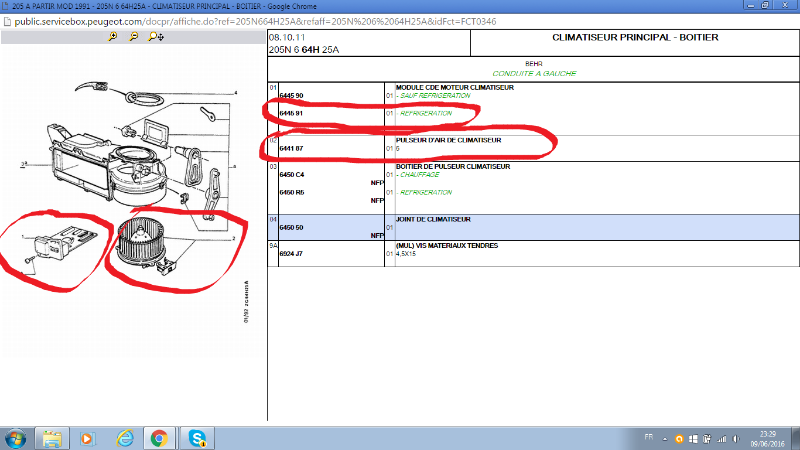Viewport: 800px width, 450px height.
Task: Click CONDUITE A GAUCHE green text
Action: click(534, 73)
